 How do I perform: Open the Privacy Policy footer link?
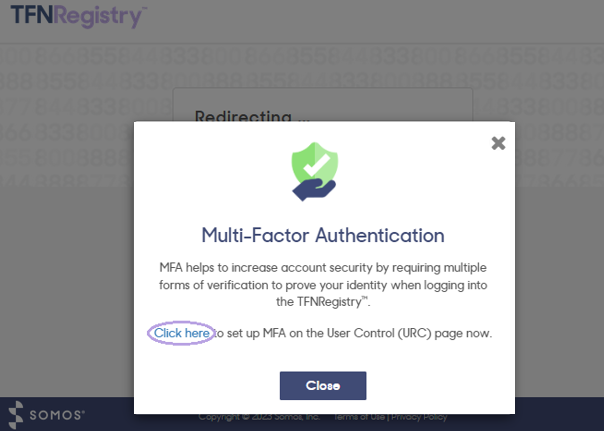pos(419,417)
